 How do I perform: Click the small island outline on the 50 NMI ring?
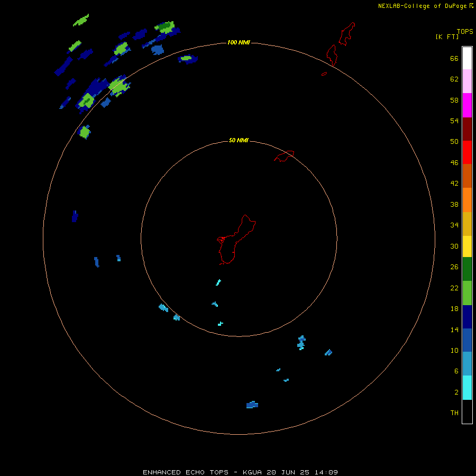click(284, 156)
